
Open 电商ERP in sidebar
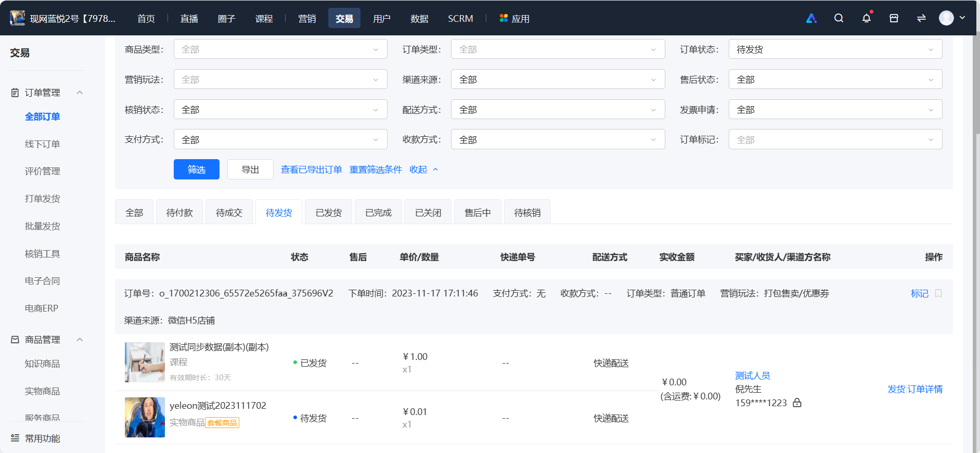tap(42, 308)
